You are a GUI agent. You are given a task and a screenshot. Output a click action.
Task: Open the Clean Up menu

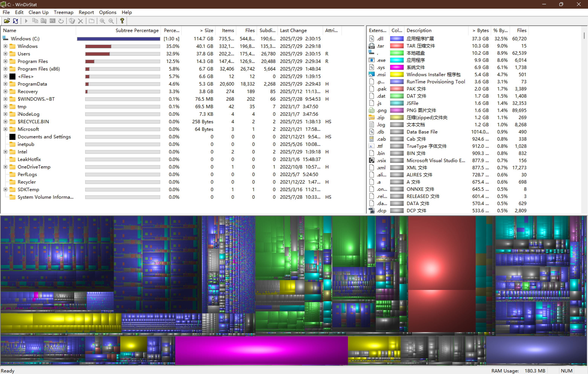(38, 12)
